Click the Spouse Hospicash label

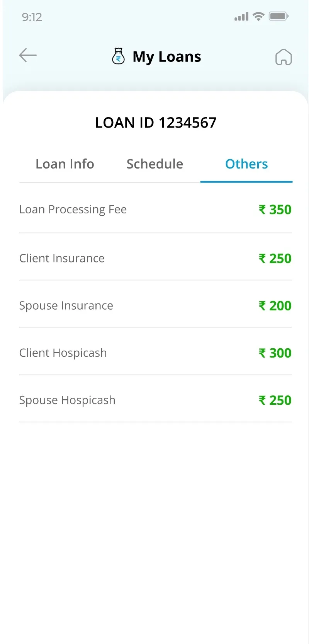(x=67, y=400)
